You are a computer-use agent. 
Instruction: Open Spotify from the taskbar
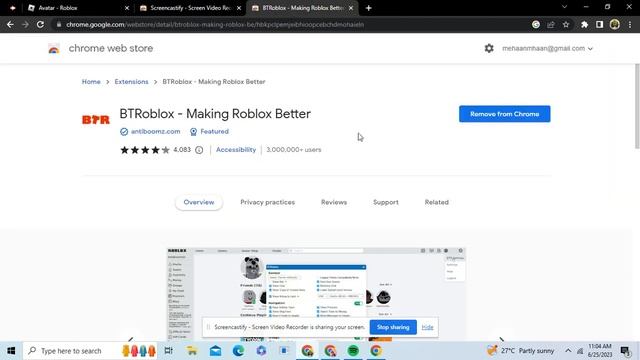(x=353, y=351)
